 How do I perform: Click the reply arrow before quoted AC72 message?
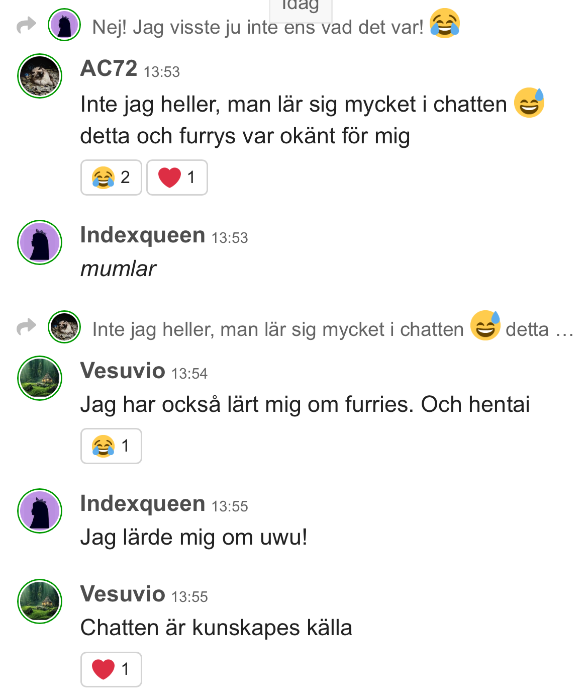[26, 327]
